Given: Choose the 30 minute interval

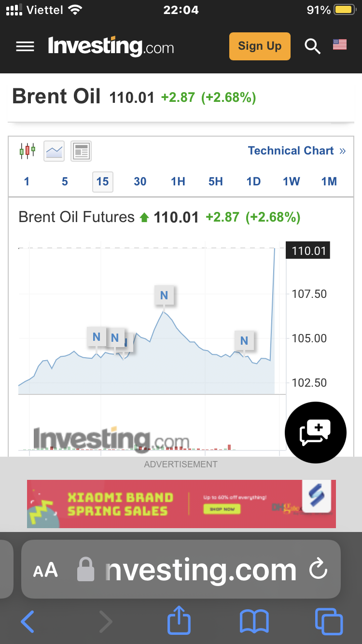Looking at the screenshot, I should coord(140,182).
